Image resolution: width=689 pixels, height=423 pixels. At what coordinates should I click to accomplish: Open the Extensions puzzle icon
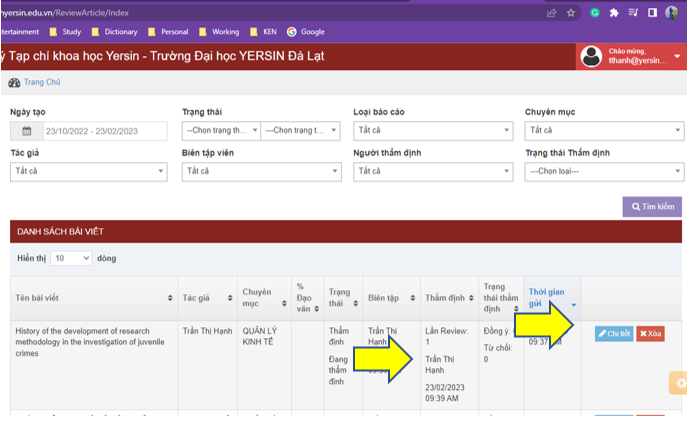pyautogui.click(x=614, y=13)
